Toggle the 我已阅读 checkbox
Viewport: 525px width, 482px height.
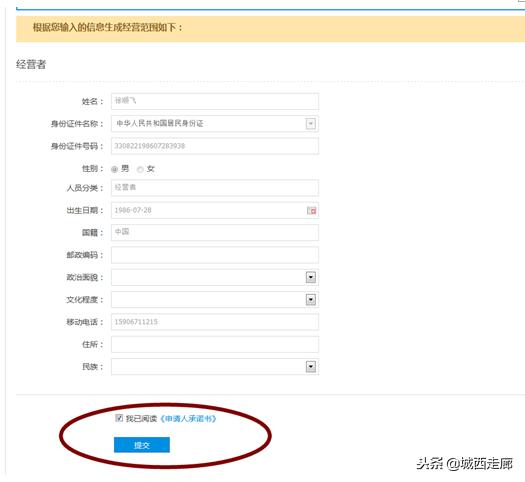[x=119, y=418]
